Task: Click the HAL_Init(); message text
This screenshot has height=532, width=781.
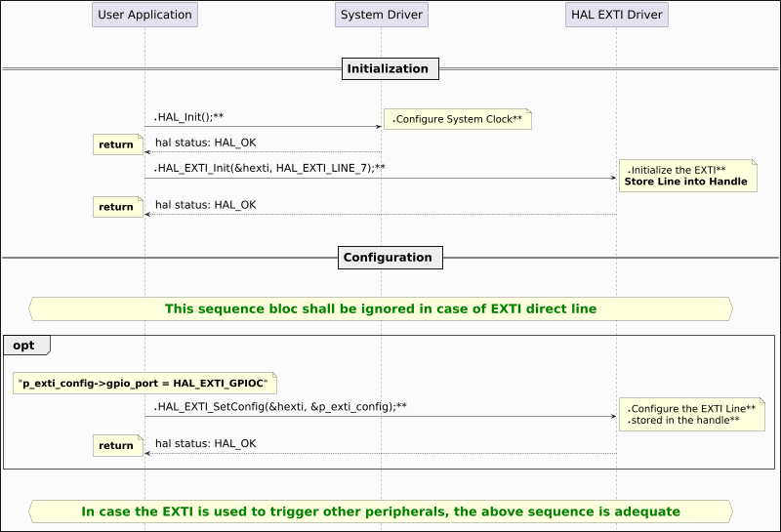Action: (x=189, y=117)
